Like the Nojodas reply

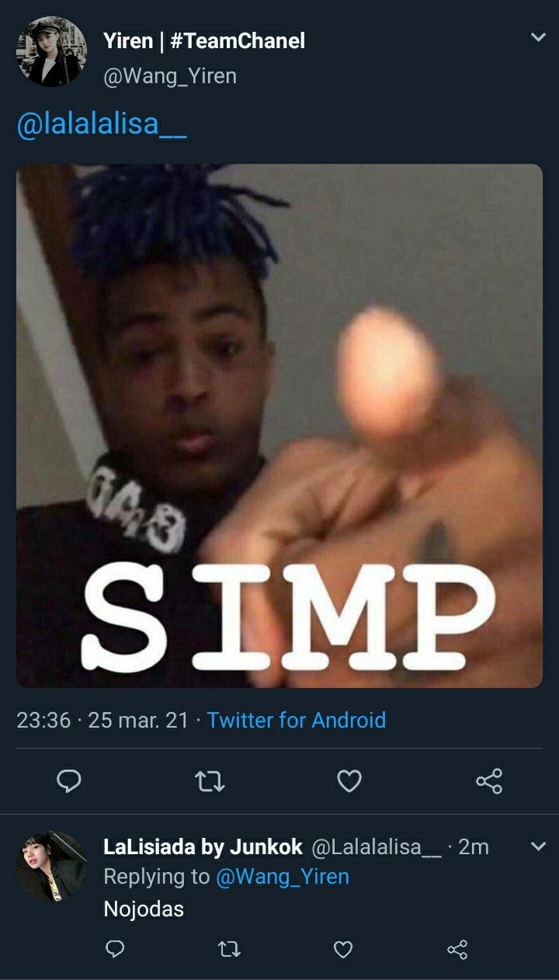click(343, 949)
